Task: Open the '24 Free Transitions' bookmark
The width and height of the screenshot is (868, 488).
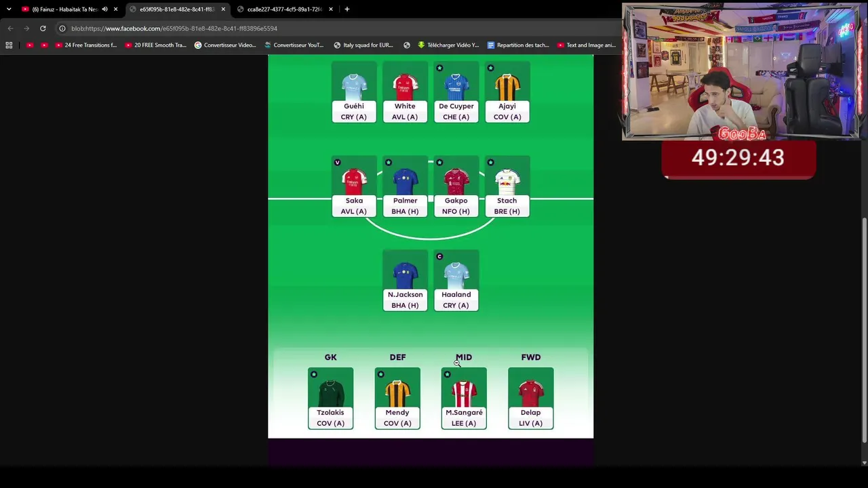Action: [x=85, y=45]
